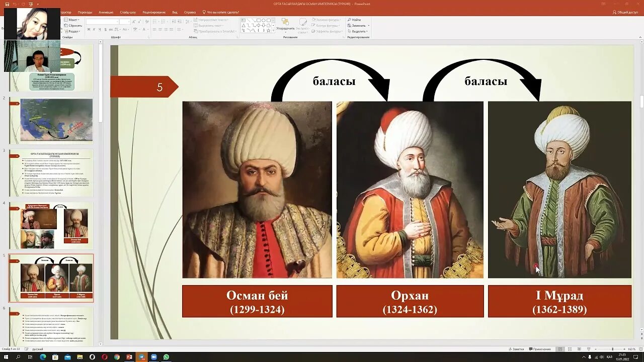Open Quick Styles (Экспресс-стили) gallery
644x362 pixels.
(303, 26)
